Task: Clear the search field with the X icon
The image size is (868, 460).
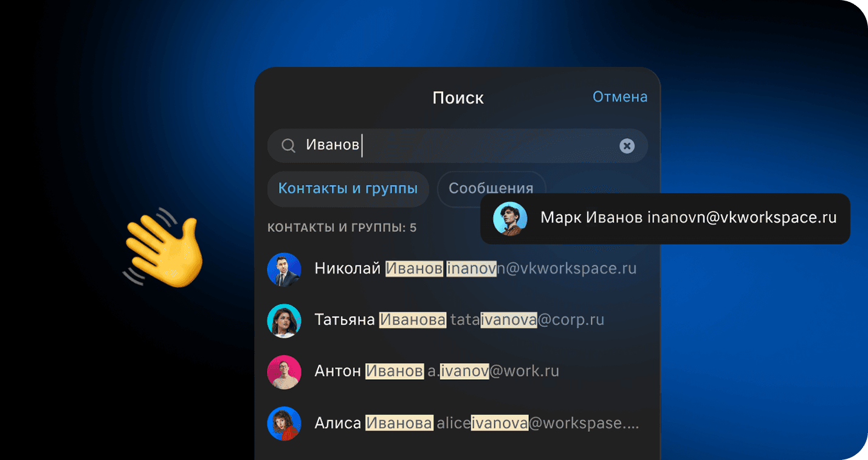Action: 627,145
